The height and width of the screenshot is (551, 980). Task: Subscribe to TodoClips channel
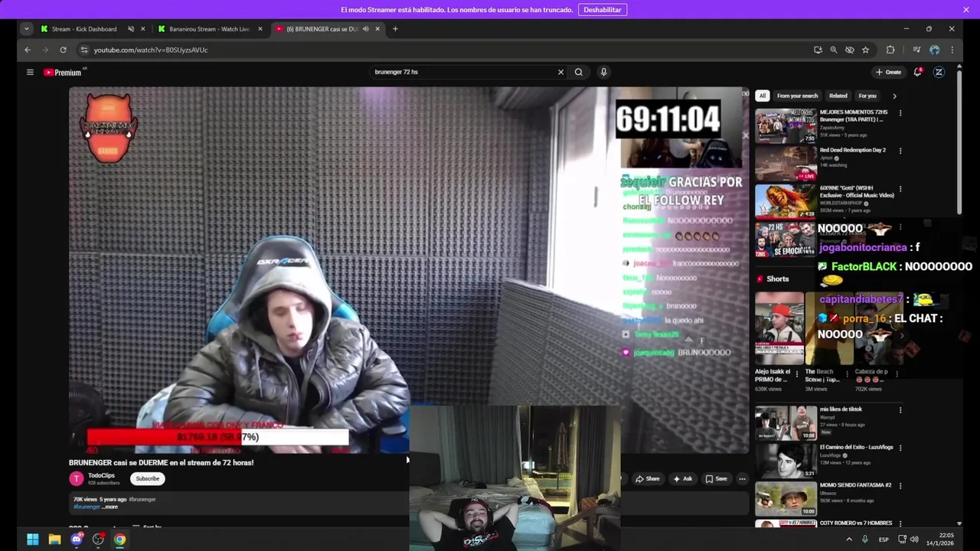(x=147, y=479)
